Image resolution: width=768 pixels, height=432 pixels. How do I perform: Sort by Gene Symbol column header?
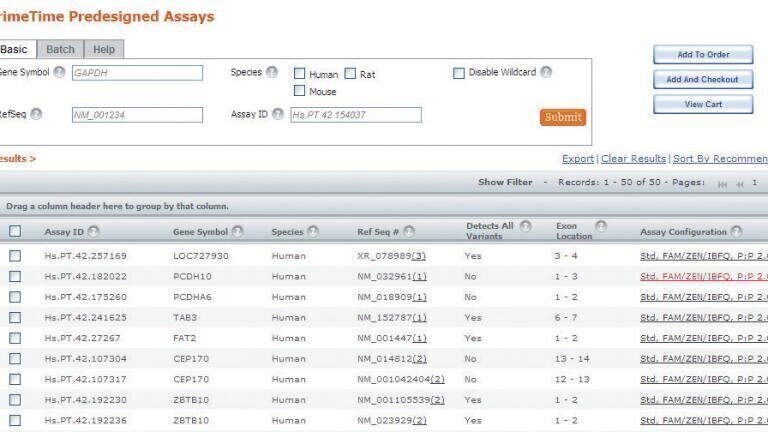coord(200,232)
